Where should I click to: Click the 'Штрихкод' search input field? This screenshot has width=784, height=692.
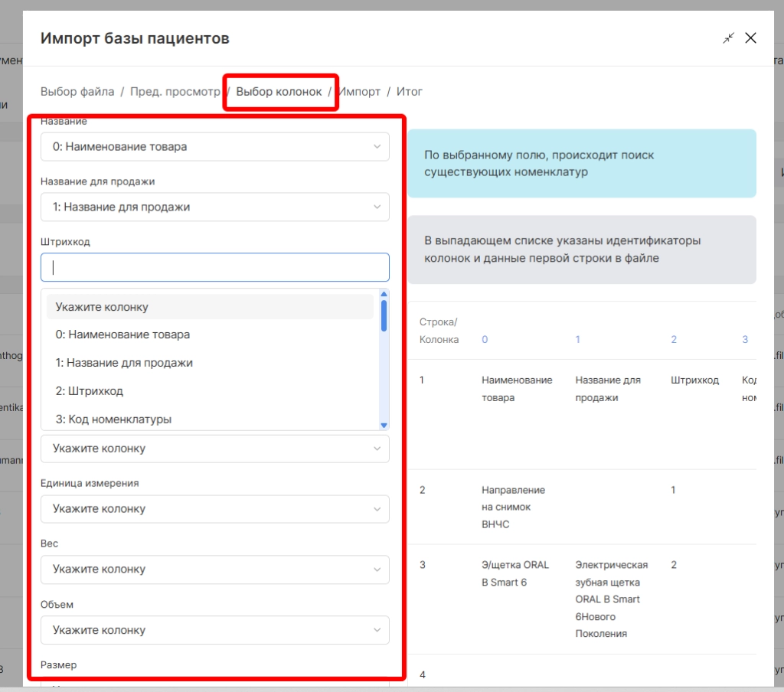click(x=214, y=267)
